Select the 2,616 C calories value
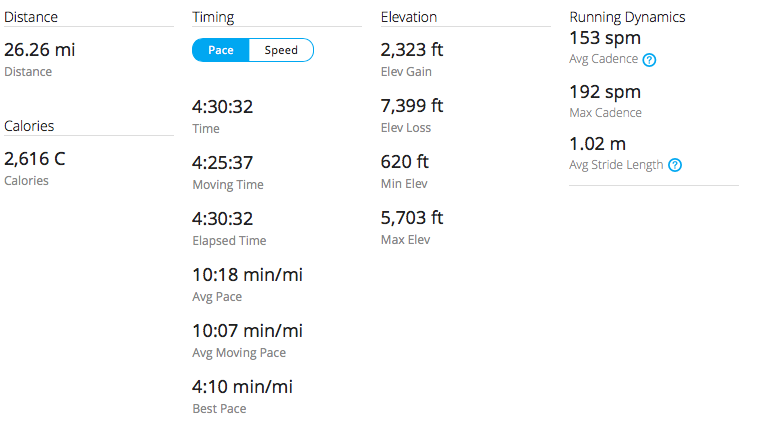759x425 pixels. pyautogui.click(x=36, y=159)
